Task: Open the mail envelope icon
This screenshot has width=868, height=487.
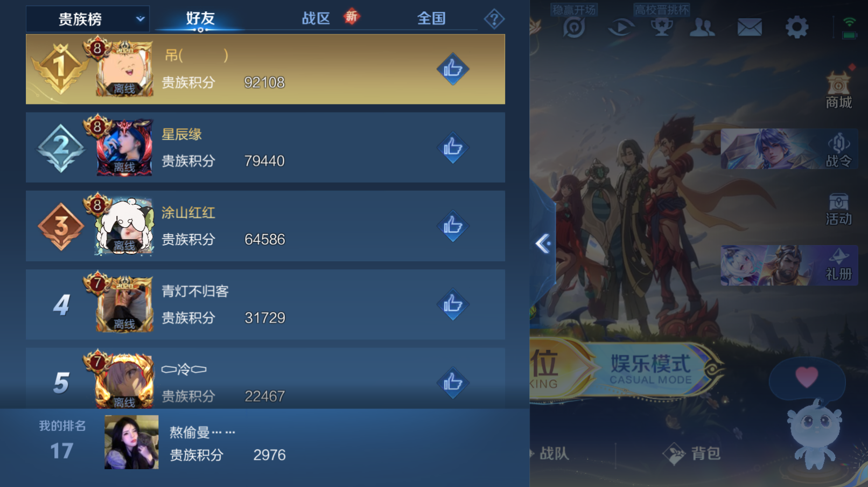Action: (750, 26)
